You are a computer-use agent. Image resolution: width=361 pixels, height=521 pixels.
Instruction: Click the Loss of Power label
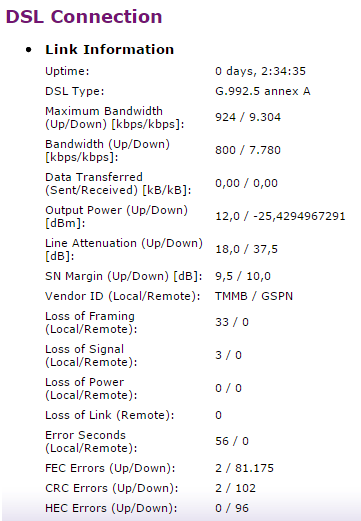click(91, 388)
